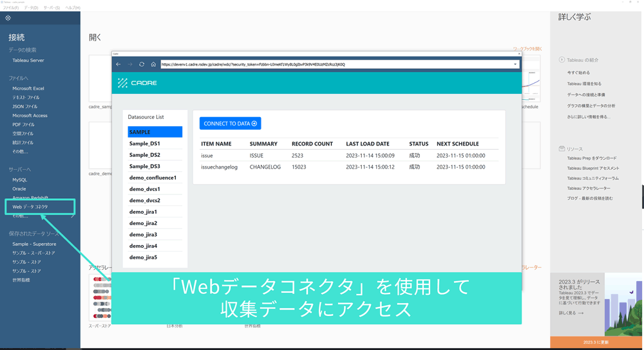Select demo_jira1 datasource
The width and height of the screenshot is (644, 350).
pyautogui.click(x=155, y=212)
